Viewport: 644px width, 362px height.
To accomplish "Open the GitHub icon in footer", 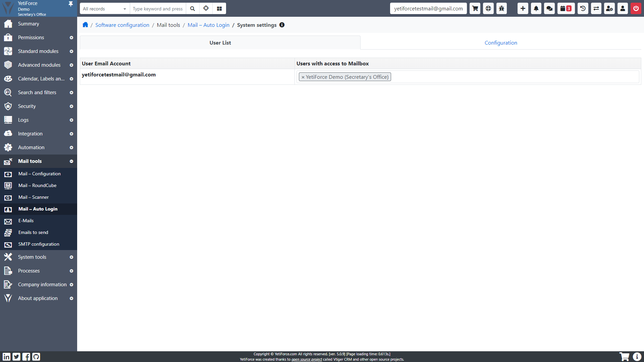I will click(36, 357).
